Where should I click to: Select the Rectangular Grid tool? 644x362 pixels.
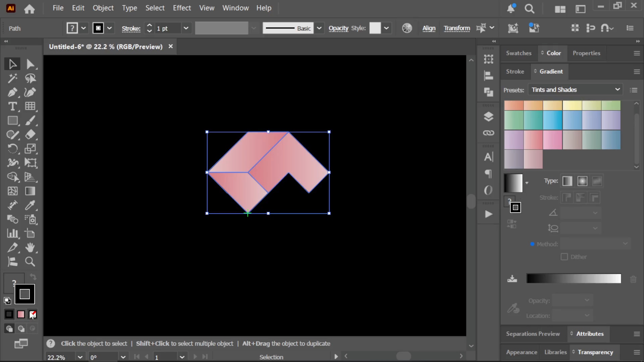tap(30, 107)
